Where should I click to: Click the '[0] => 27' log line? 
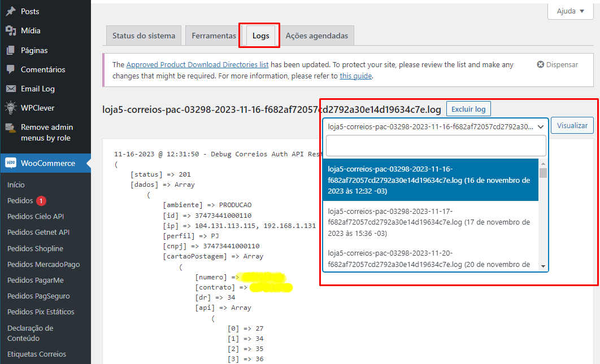tap(245, 328)
